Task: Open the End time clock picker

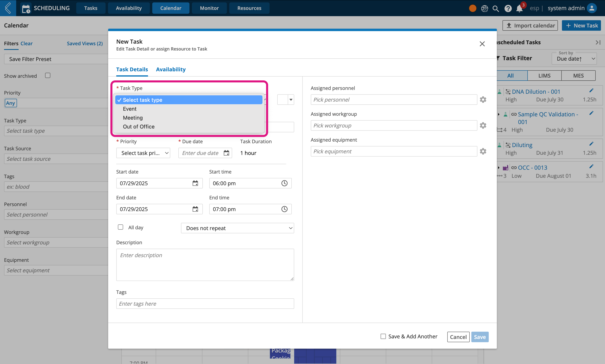Action: [x=284, y=209]
